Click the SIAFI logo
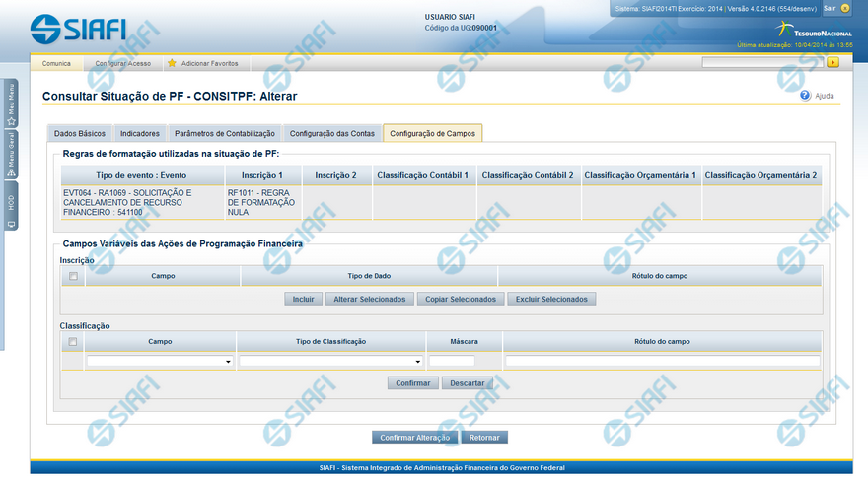 (x=79, y=28)
